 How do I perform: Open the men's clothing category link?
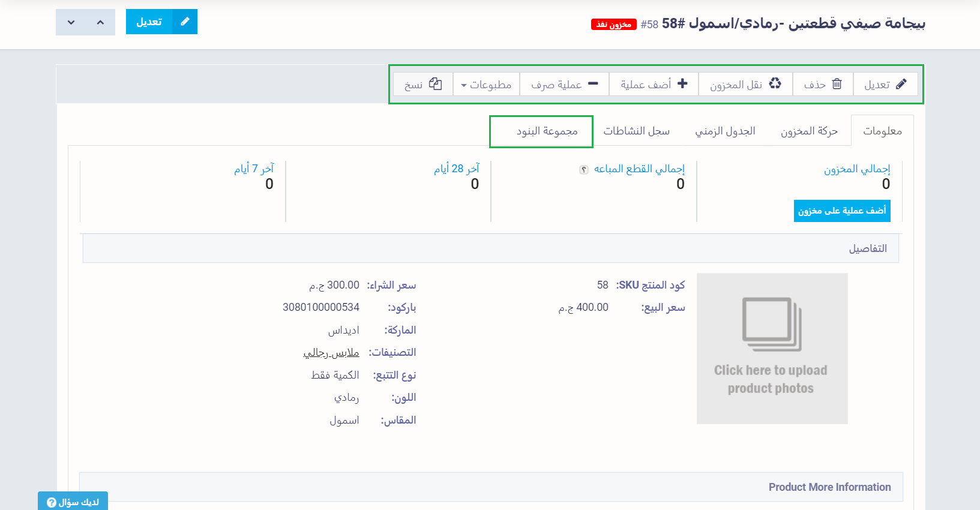(331, 353)
